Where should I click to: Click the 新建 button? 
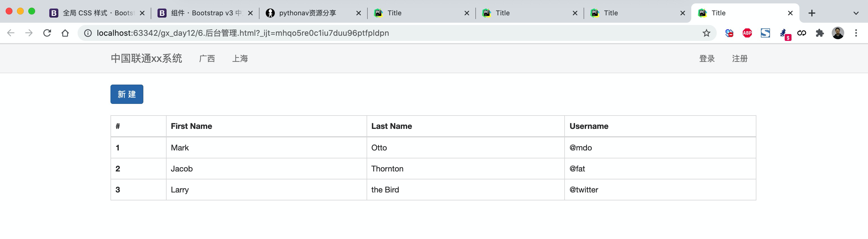click(x=127, y=94)
